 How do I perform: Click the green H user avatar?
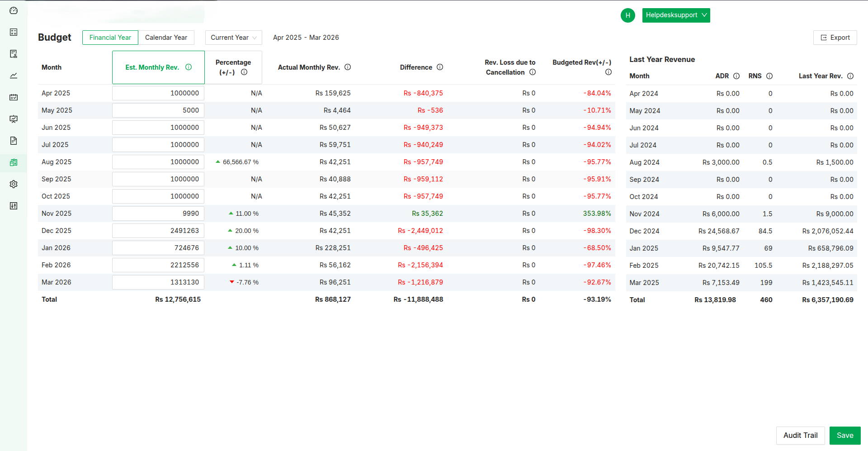[627, 15]
